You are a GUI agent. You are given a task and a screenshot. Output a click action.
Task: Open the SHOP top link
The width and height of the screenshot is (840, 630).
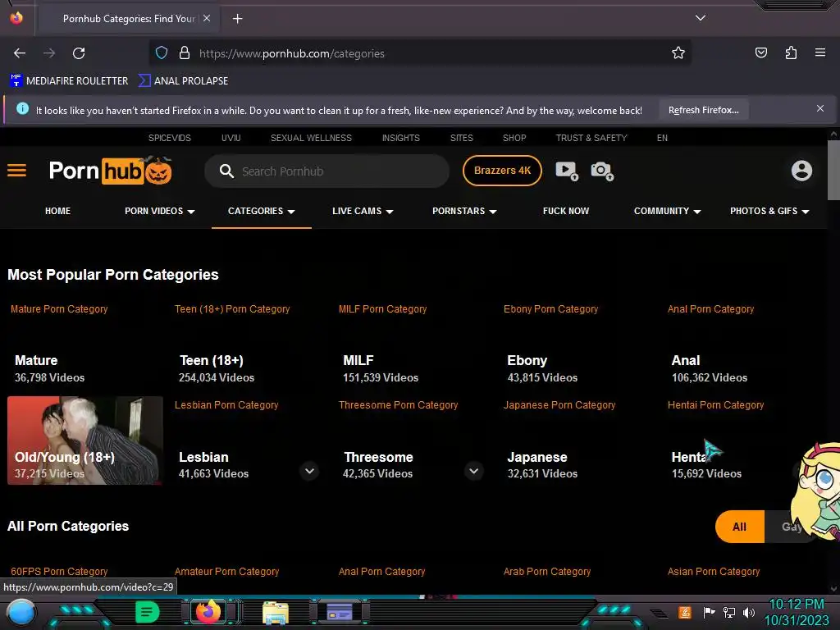(x=514, y=138)
